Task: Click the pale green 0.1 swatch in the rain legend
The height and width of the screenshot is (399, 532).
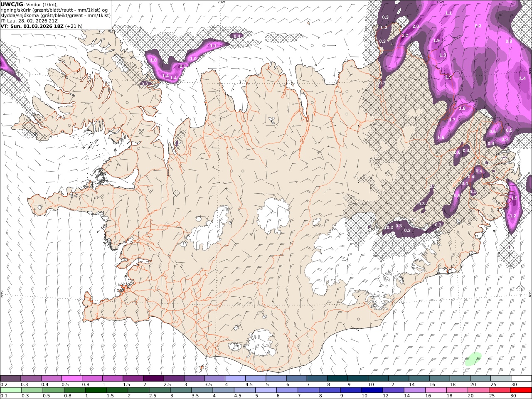Action: click(11, 390)
